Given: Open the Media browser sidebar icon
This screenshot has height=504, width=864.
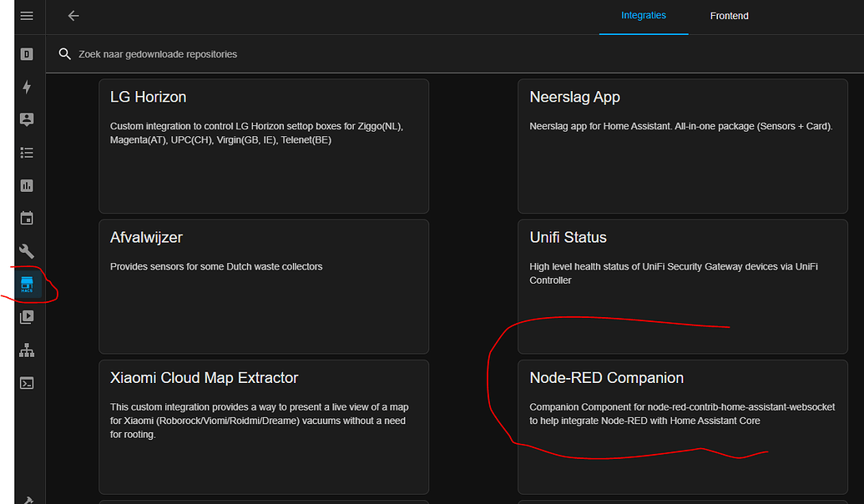Looking at the screenshot, I should [x=26, y=317].
